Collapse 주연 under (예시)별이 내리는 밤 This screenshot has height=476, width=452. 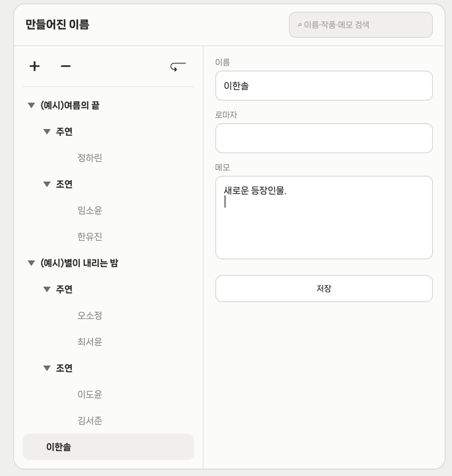pos(47,289)
